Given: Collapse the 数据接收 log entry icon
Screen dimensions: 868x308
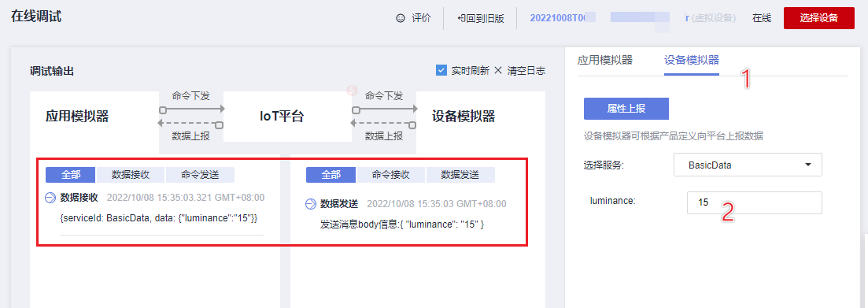Looking at the screenshot, I should (50, 197).
